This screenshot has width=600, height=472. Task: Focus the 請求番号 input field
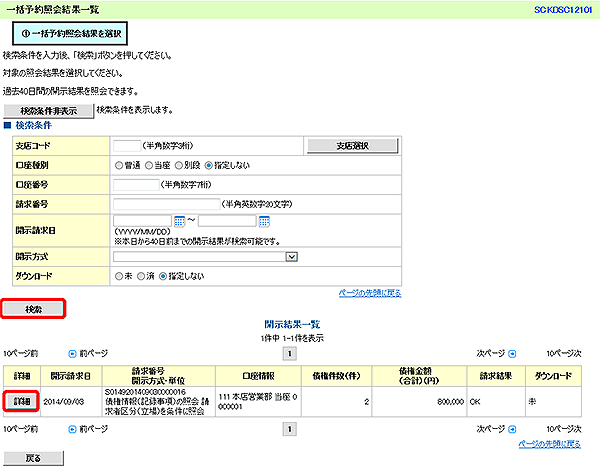pyautogui.click(x=166, y=204)
